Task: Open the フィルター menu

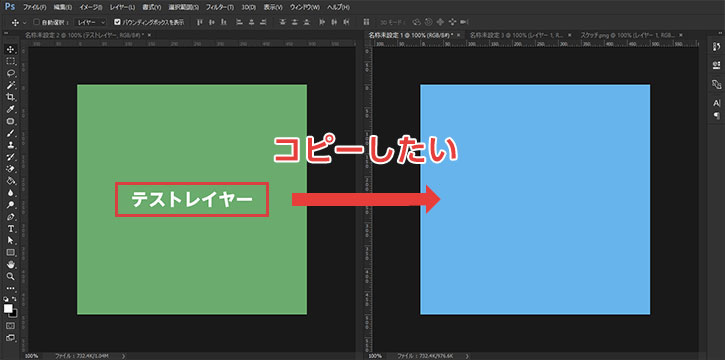Action: point(219,8)
